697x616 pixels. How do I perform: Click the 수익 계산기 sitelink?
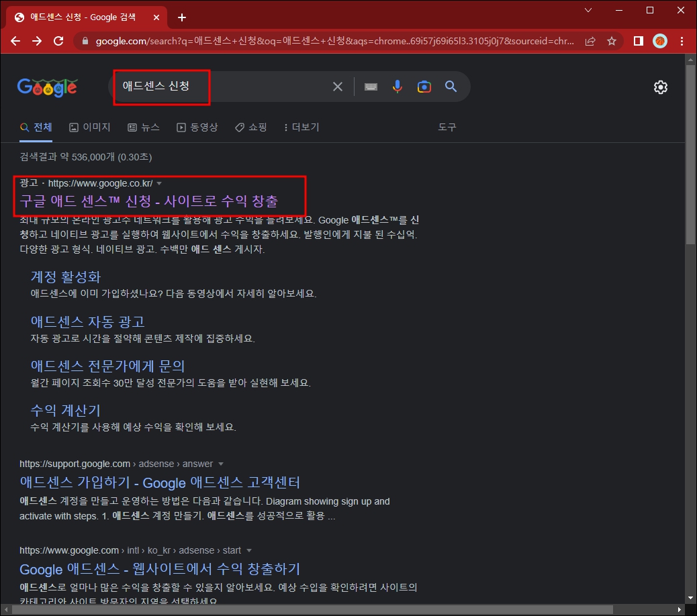coord(65,411)
